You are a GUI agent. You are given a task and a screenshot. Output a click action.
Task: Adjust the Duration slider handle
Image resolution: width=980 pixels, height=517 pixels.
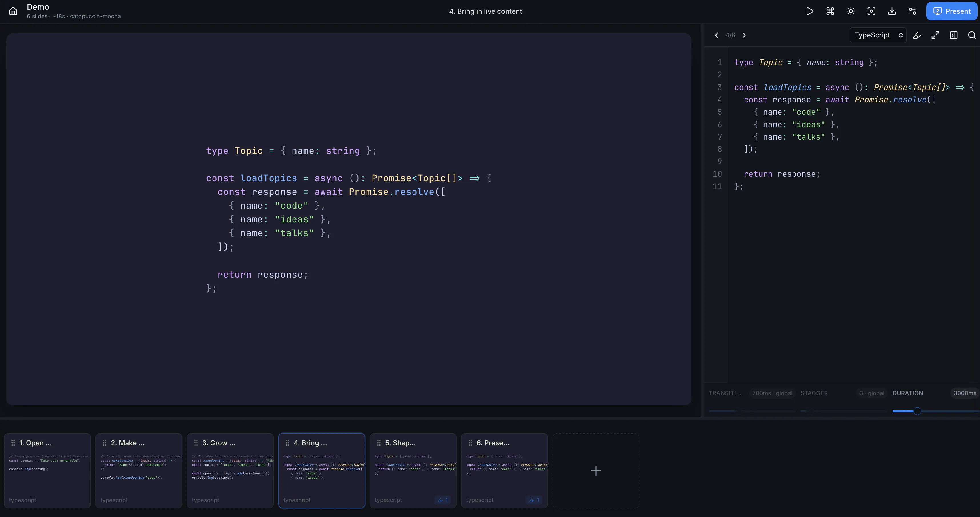click(917, 411)
